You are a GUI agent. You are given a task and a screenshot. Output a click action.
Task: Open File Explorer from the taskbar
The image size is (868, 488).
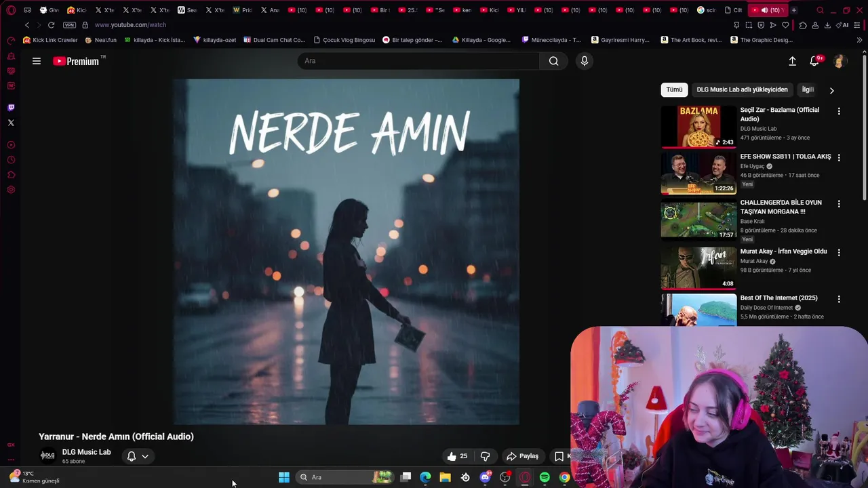pyautogui.click(x=445, y=477)
